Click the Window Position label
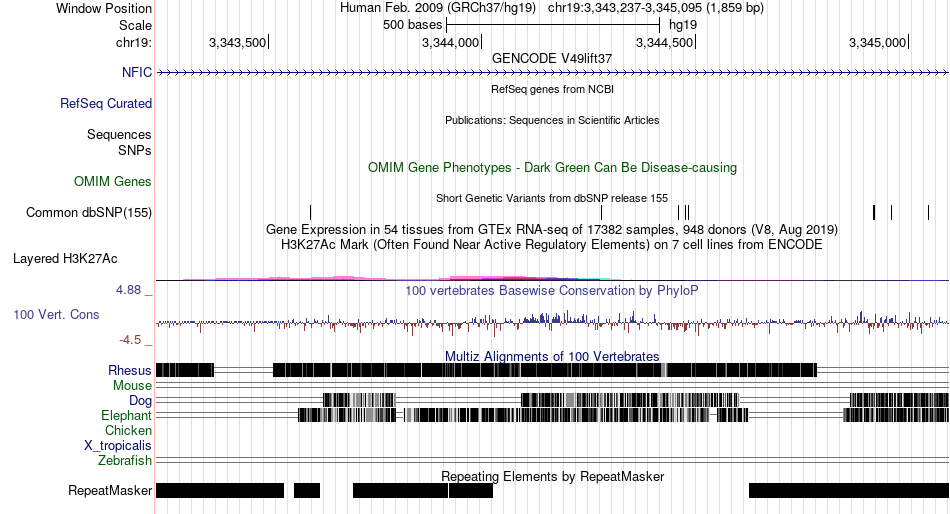Screen dimensions: 950x514 (104, 8)
